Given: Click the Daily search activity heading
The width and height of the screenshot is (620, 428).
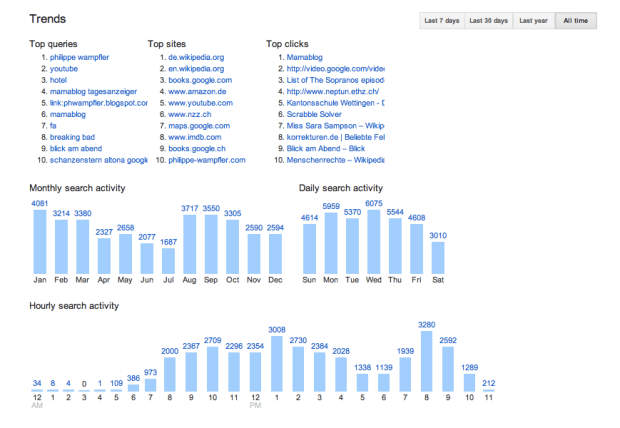Looking at the screenshot, I should pyautogui.click(x=341, y=188).
